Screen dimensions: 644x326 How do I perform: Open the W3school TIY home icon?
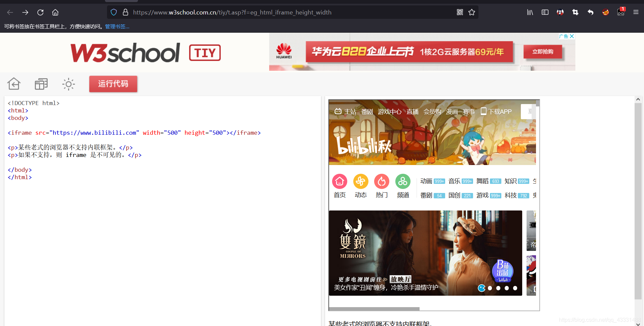[x=14, y=84]
